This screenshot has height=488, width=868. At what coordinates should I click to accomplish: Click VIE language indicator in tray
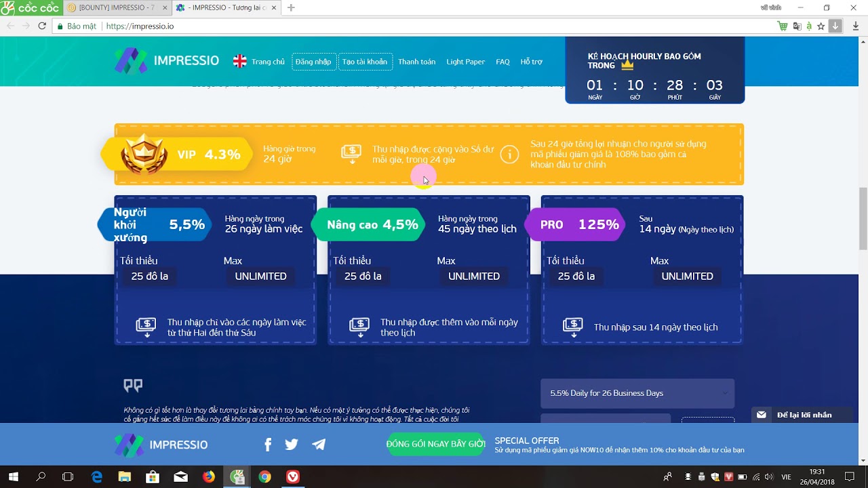pyautogui.click(x=786, y=477)
